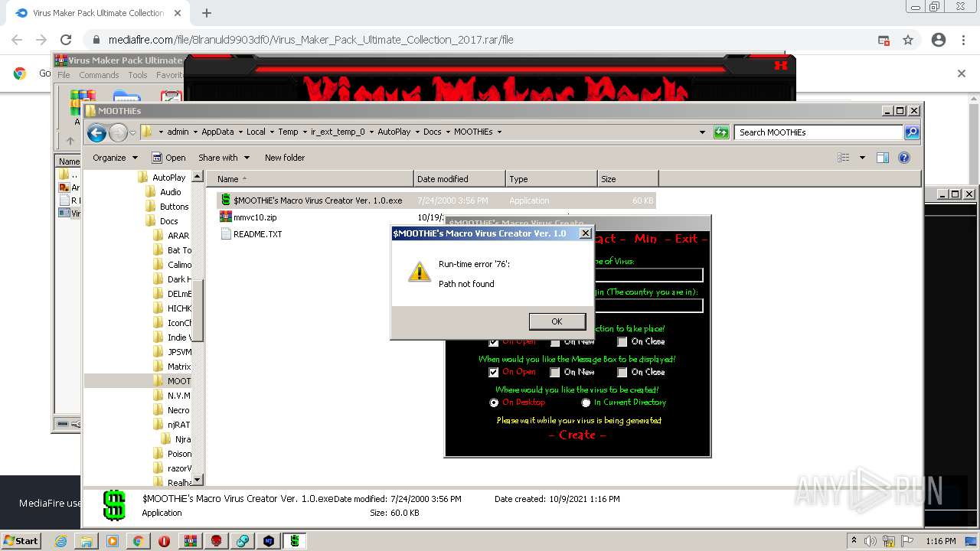This screenshot has height=551, width=980.
Task: Click the AppData breadcrumb segment
Action: pos(217,132)
